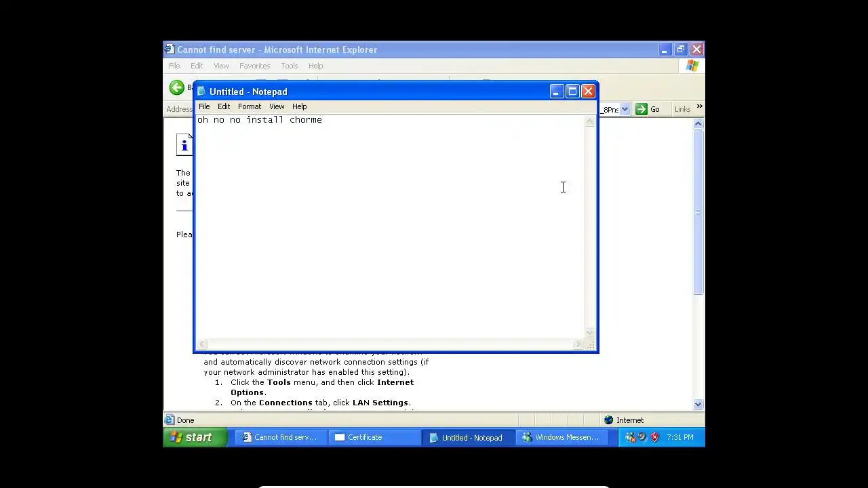Minimize the Notepad window

556,91
